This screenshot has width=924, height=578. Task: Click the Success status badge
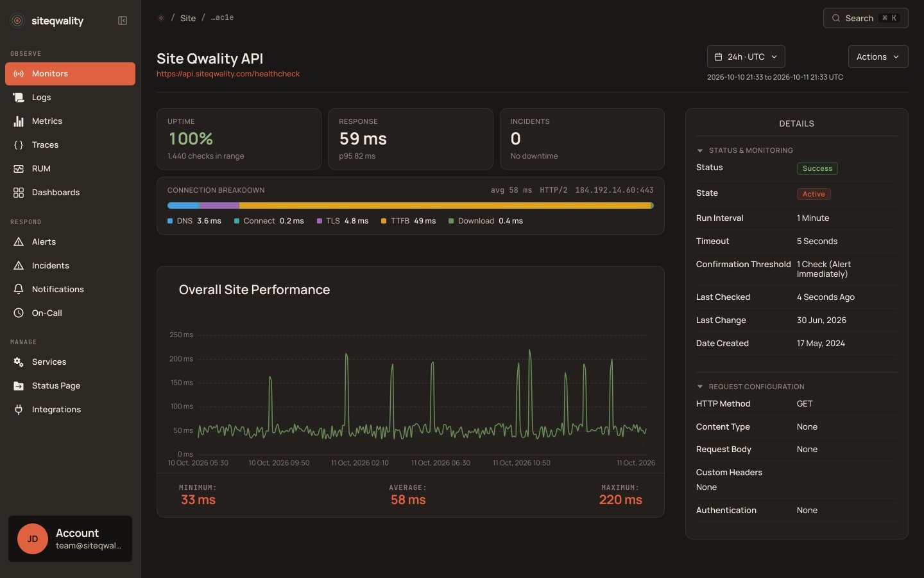click(817, 168)
